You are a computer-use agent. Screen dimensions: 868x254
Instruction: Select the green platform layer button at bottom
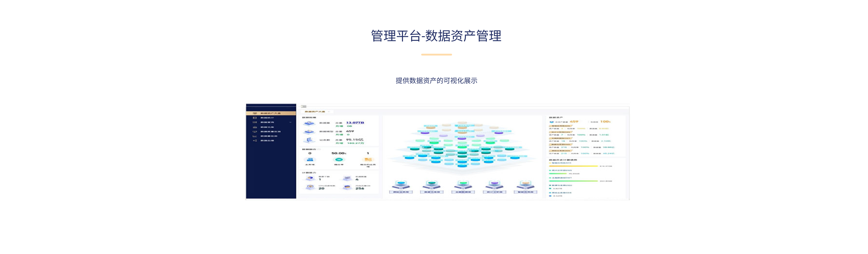[x=463, y=187]
